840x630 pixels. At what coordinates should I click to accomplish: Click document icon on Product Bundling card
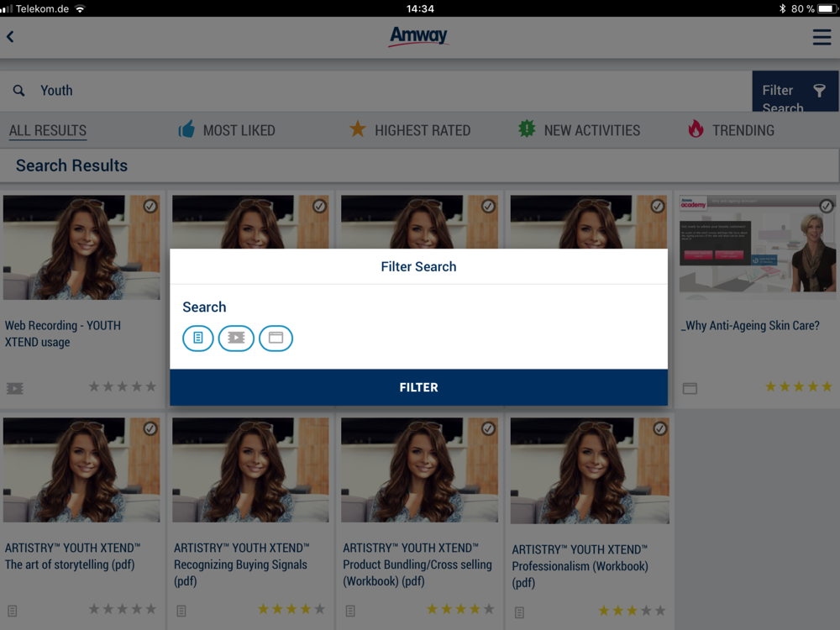(351, 611)
